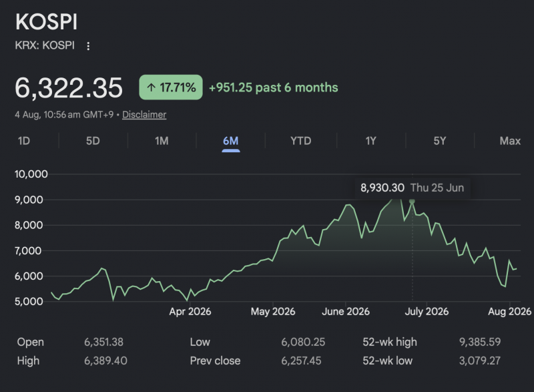This screenshot has width=534, height=392.
Task: Click the 9,000 y-axis label
Action: click(x=29, y=200)
